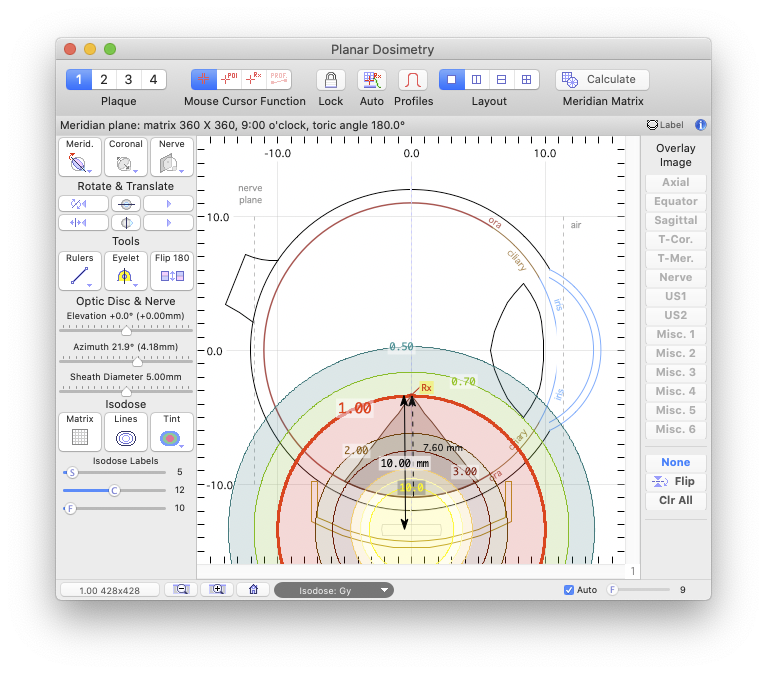Select the Equator overlay image
Screen dimensions: 767x674
click(676, 201)
